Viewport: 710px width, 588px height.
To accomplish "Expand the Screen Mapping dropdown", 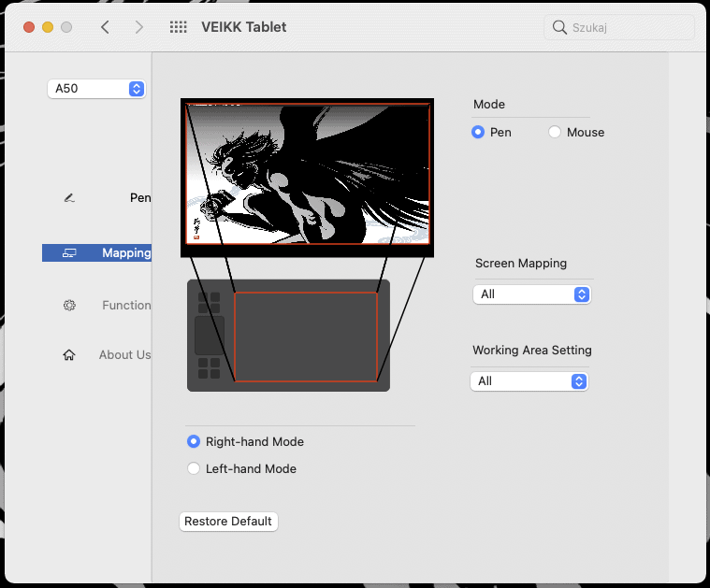I will [532, 294].
